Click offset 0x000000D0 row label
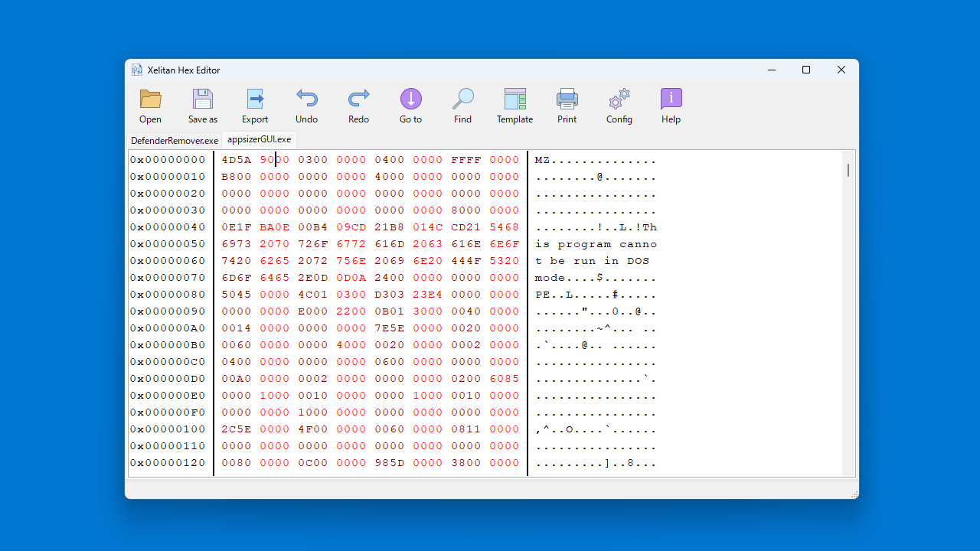Image resolution: width=980 pixels, height=551 pixels. pyautogui.click(x=168, y=379)
